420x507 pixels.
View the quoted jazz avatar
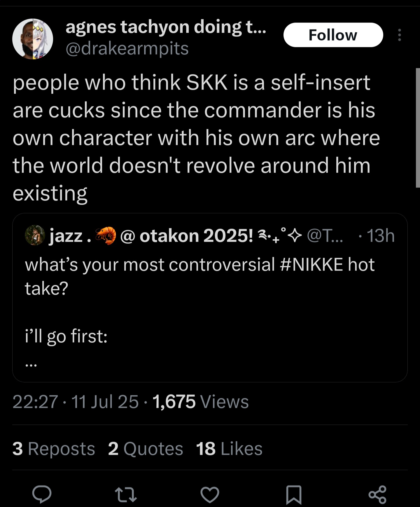[35, 235]
